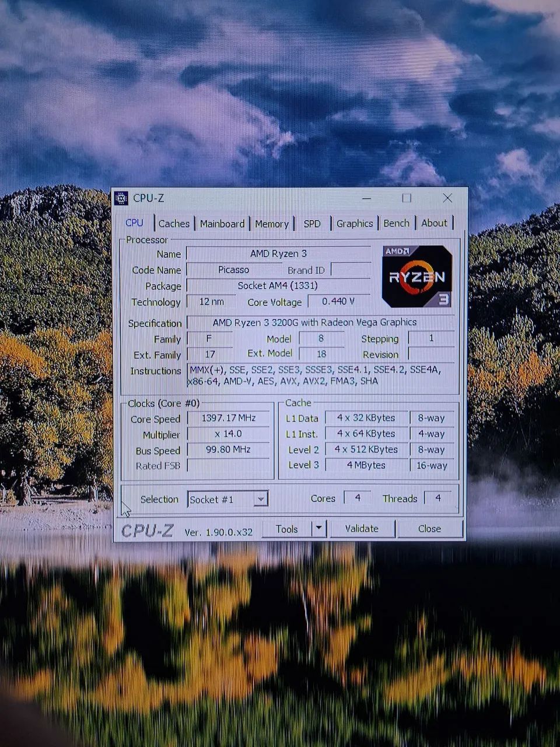This screenshot has height=747, width=560.
Task: Click the Ext. Family value 17
Action: (209, 355)
